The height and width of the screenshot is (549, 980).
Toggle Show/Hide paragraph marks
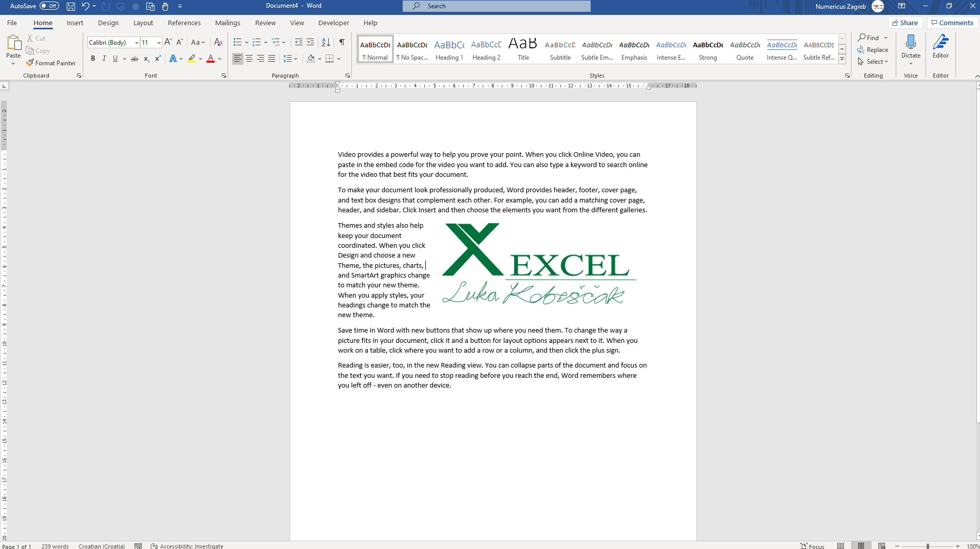(x=342, y=42)
